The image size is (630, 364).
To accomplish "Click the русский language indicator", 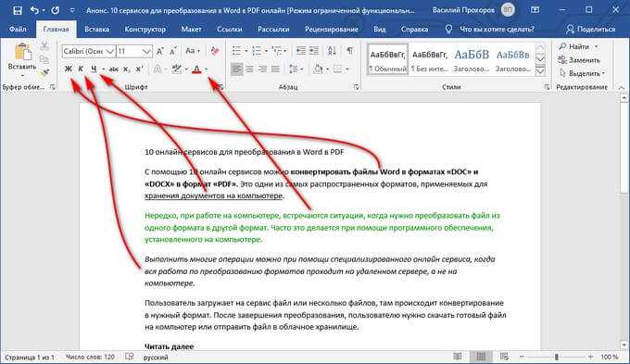I will click(x=156, y=357).
